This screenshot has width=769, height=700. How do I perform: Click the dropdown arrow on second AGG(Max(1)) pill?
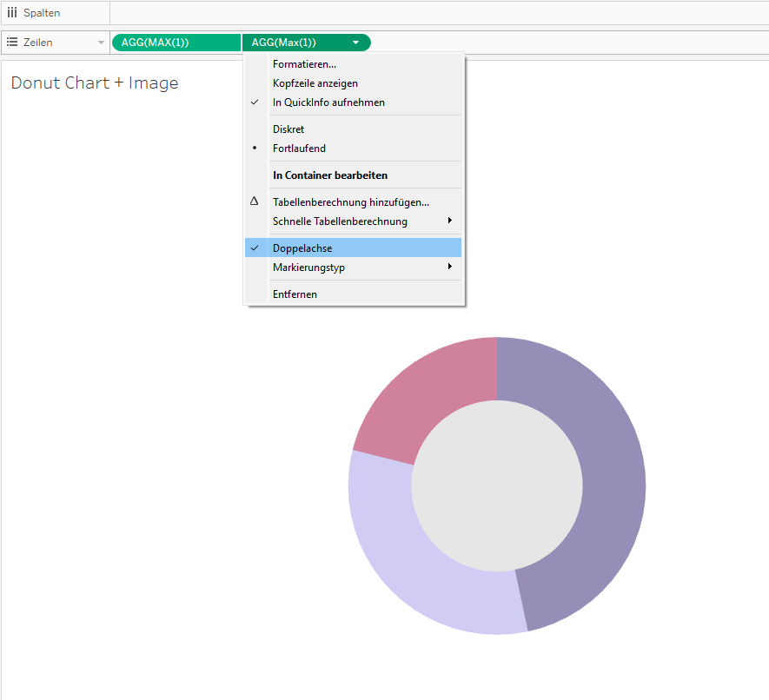(x=355, y=43)
